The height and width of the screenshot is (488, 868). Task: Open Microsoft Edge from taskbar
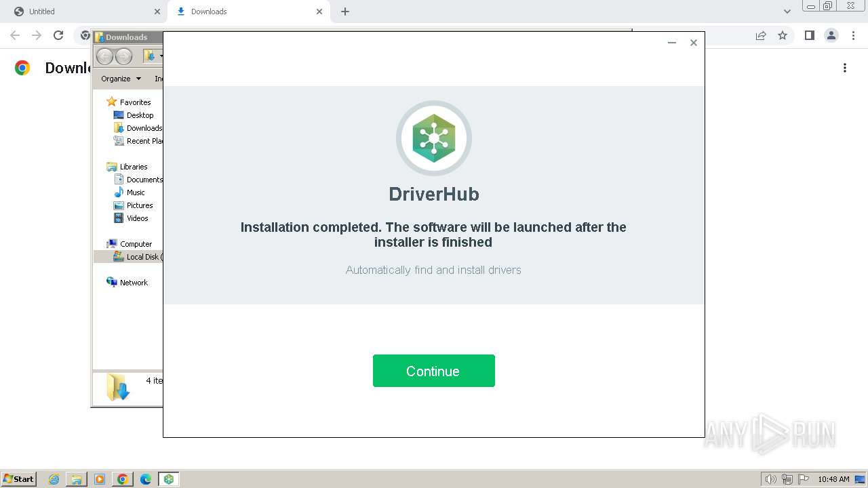[x=146, y=479]
